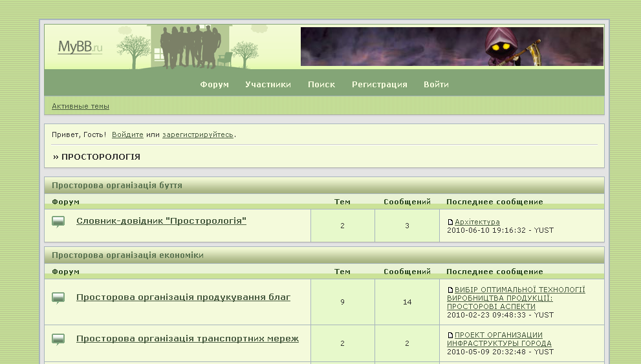Open the Войти menu item
The width and height of the screenshot is (641, 364).
[x=436, y=85]
